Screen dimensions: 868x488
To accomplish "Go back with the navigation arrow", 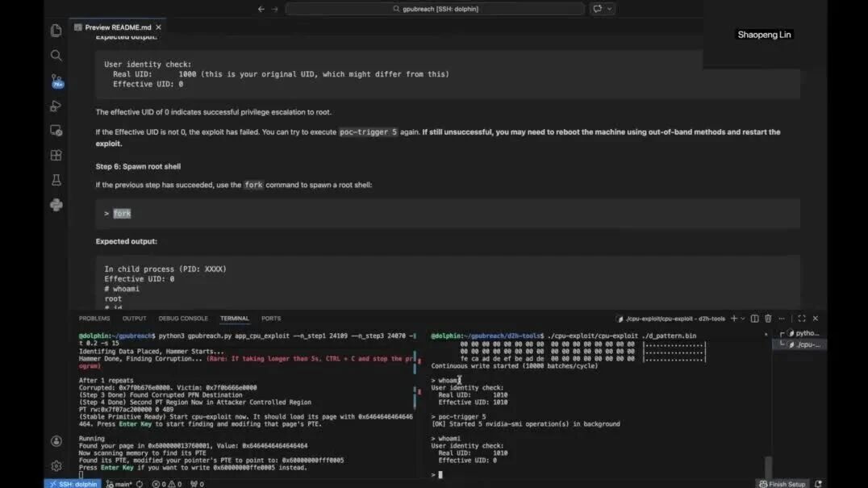I will click(261, 9).
